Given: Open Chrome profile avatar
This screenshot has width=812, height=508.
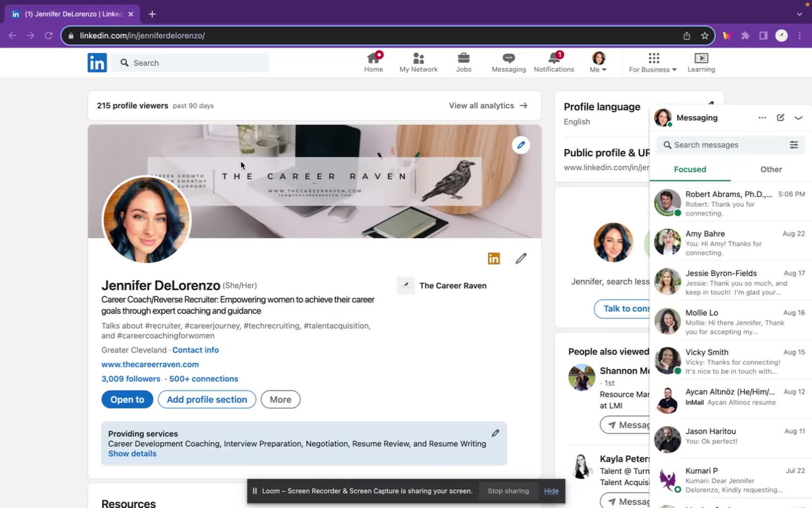Looking at the screenshot, I should pyautogui.click(x=781, y=36).
